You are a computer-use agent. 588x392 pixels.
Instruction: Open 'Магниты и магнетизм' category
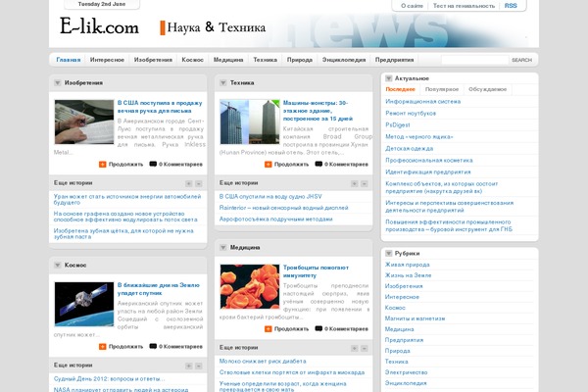coord(415,318)
